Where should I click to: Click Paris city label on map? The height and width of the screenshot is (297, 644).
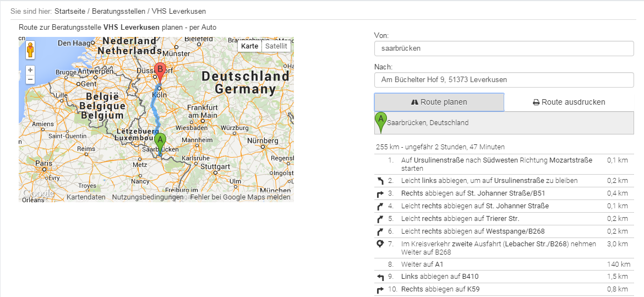pos(43,163)
